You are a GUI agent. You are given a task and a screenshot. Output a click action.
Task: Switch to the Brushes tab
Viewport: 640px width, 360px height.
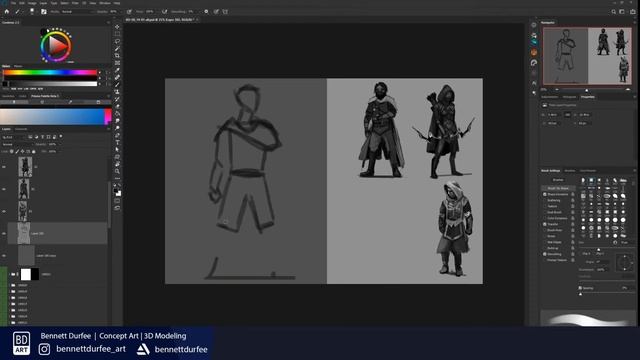(569, 171)
